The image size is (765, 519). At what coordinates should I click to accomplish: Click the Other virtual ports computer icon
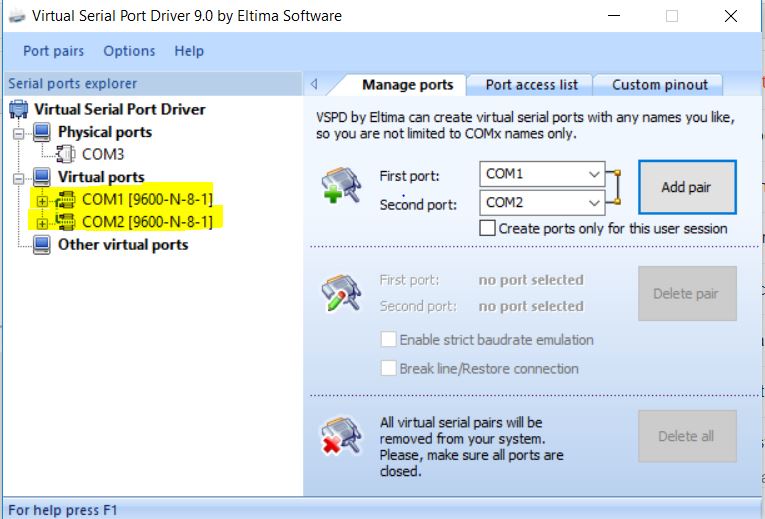pyautogui.click(x=42, y=244)
